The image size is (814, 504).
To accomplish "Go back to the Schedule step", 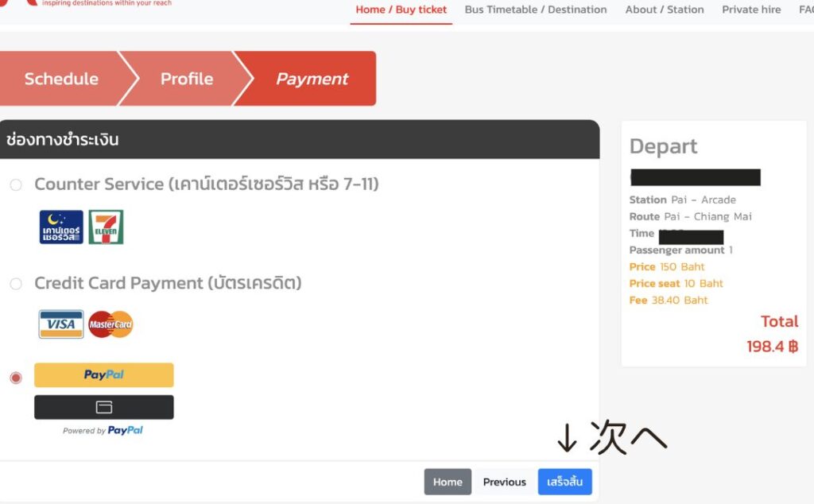I will 61,79.
